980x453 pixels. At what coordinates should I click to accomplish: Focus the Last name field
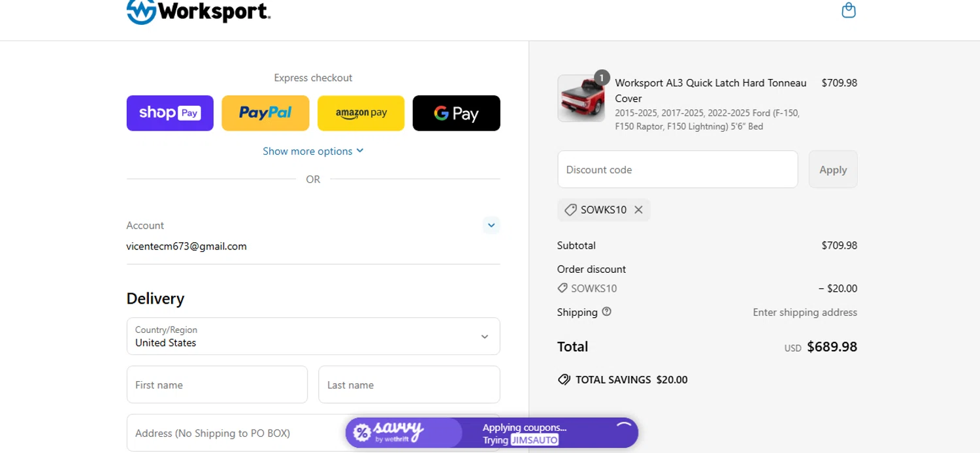409,384
